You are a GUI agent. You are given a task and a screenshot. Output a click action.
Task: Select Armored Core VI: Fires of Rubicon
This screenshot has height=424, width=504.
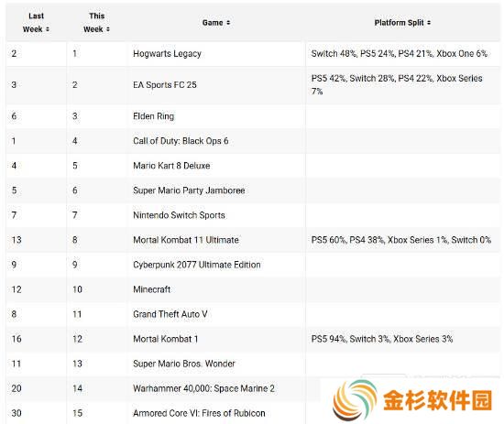point(199,413)
